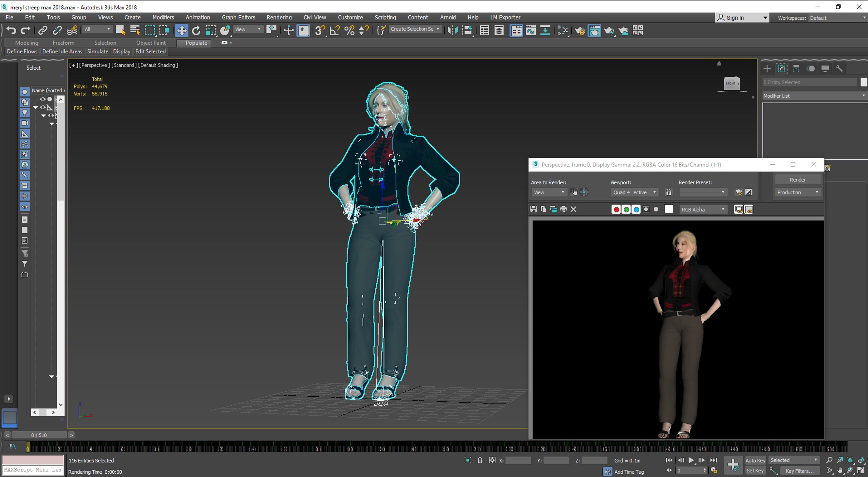Open the Rendering menu
Screen dimensions: 868x477
click(279, 17)
